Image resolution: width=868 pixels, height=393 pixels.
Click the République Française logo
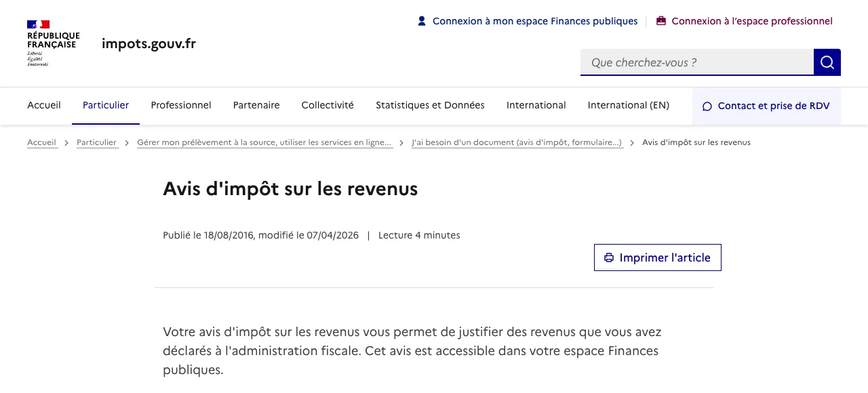pyautogui.click(x=53, y=43)
